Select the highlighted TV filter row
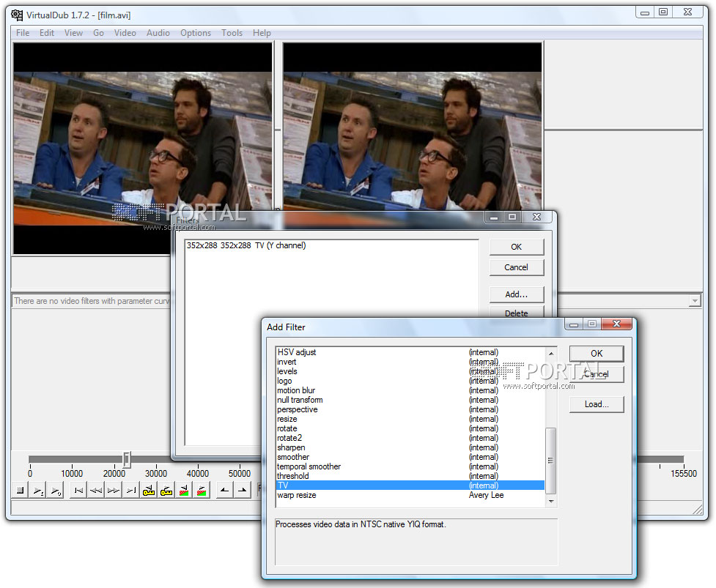This screenshot has height=588, width=716. (x=410, y=485)
